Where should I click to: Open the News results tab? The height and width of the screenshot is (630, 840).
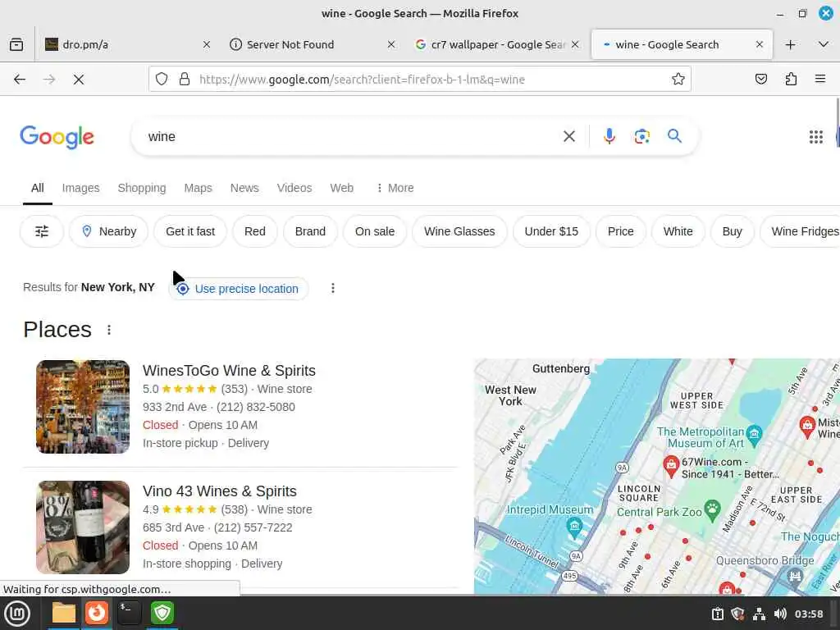(x=244, y=188)
